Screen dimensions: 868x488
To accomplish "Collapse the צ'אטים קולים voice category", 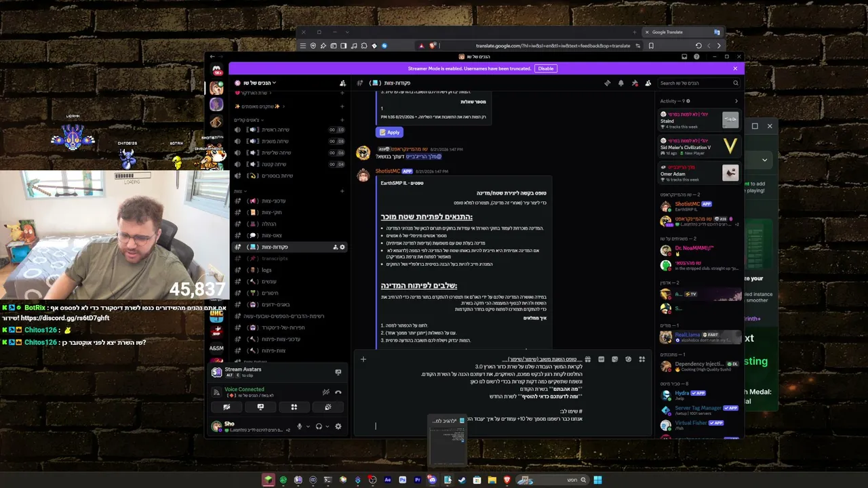I will point(250,120).
